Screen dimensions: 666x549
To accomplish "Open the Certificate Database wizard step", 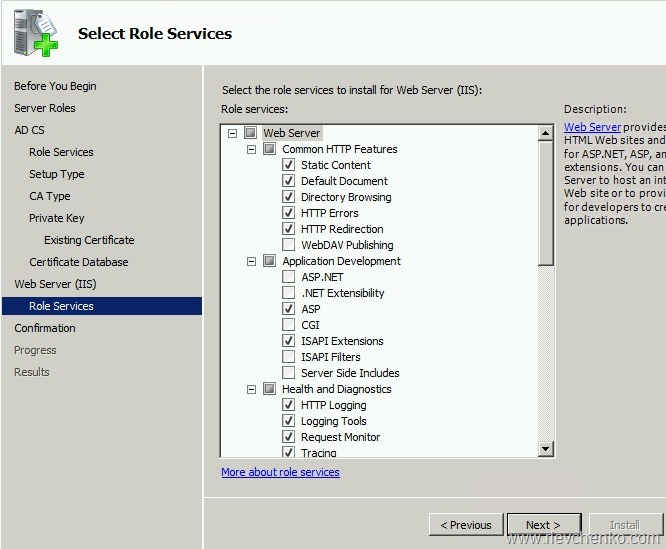I will [x=79, y=262].
